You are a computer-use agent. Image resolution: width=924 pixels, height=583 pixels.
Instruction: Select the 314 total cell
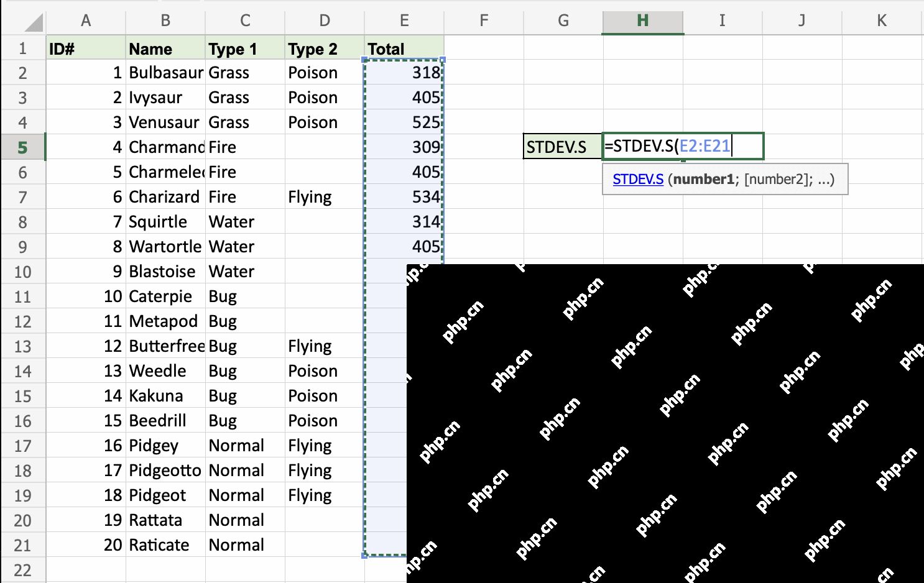click(404, 222)
